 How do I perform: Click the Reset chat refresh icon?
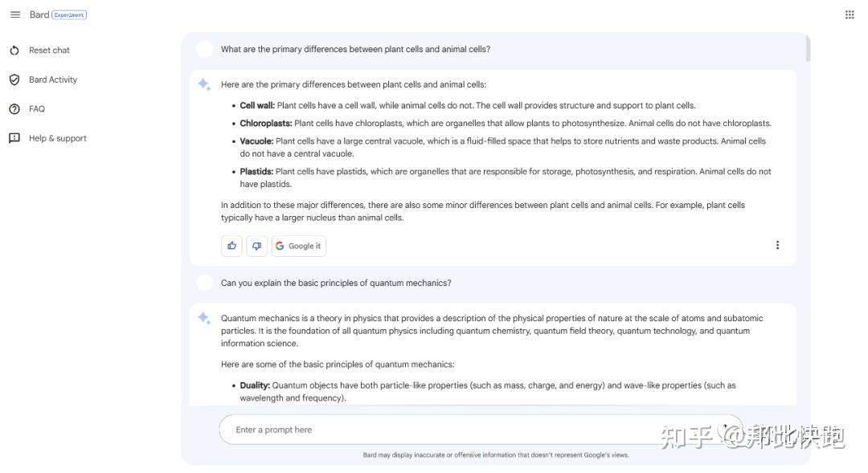click(x=14, y=51)
